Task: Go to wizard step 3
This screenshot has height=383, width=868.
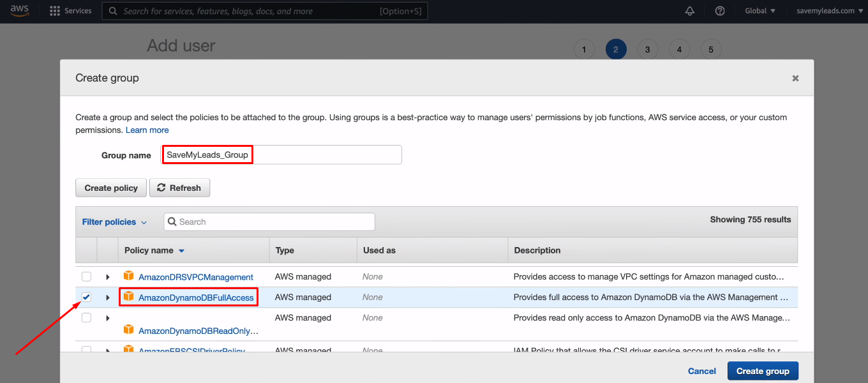Action: (x=647, y=49)
